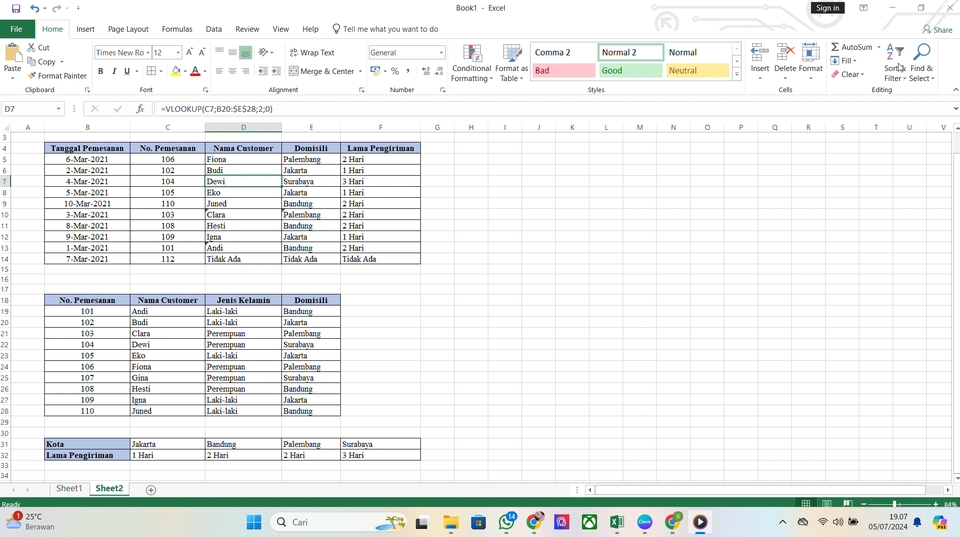Click the Insert Function fx icon
This screenshot has width=960, height=537.
140,109
